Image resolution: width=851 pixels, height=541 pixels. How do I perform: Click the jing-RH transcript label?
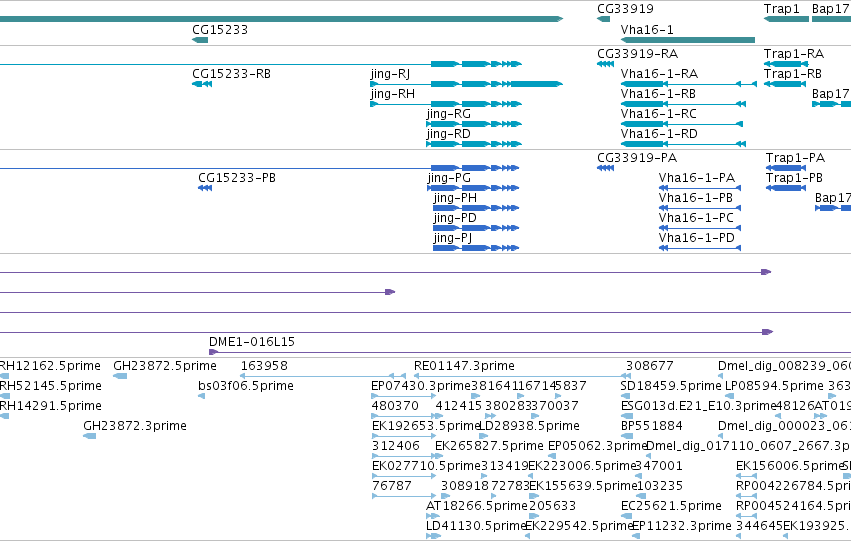tap(393, 94)
